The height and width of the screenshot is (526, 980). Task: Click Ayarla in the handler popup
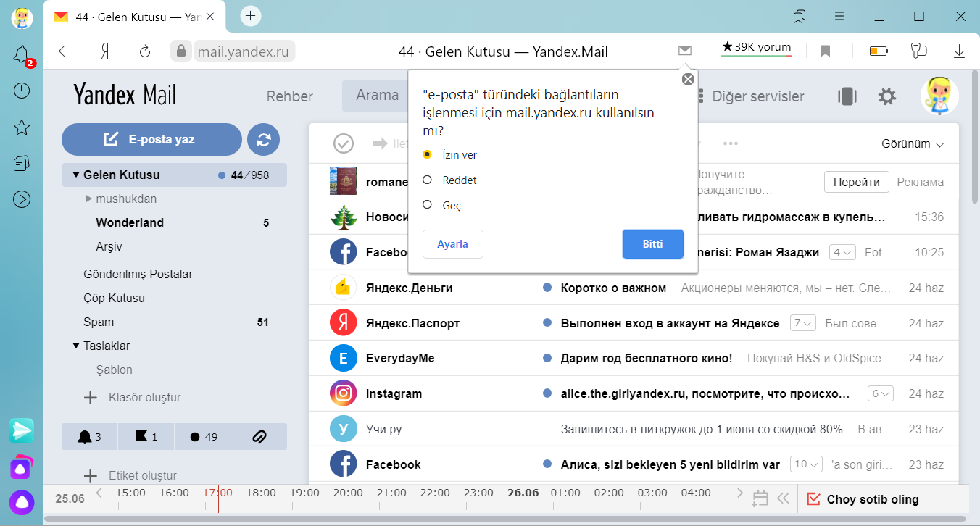pos(452,244)
